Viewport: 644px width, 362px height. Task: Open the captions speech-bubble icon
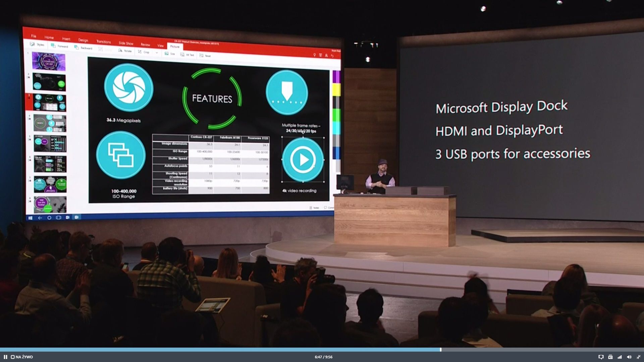tap(601, 357)
